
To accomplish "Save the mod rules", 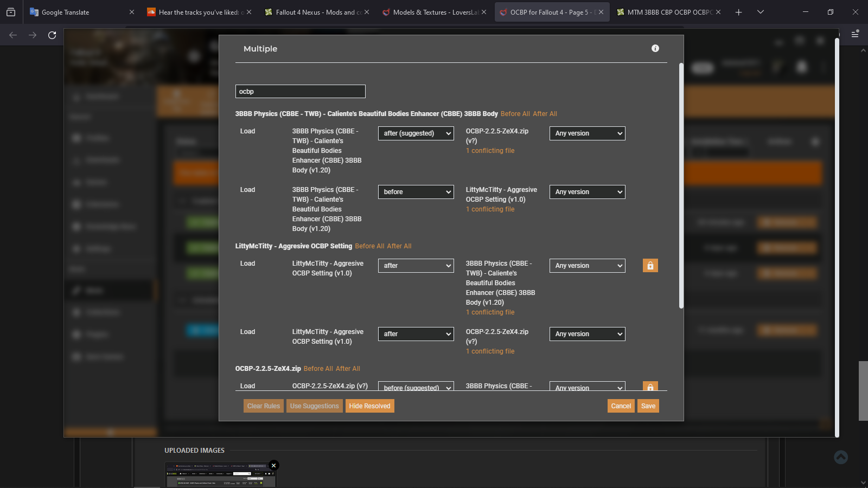I will (648, 406).
